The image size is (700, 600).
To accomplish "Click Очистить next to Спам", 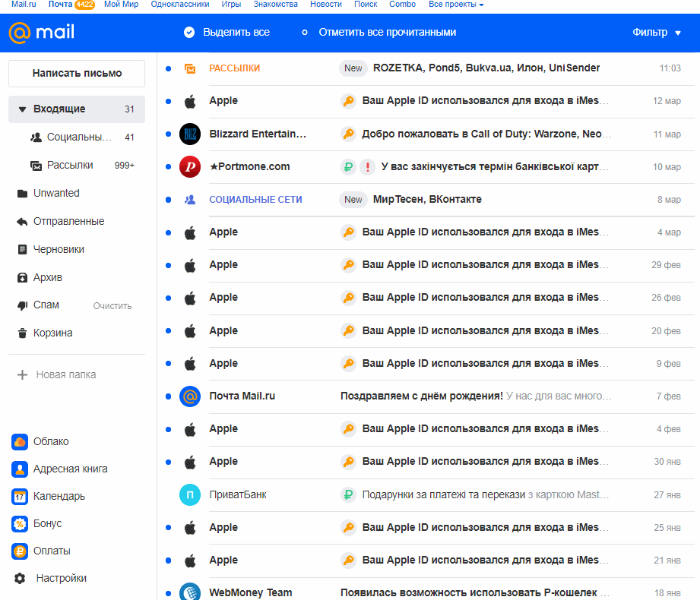I will pyautogui.click(x=112, y=306).
